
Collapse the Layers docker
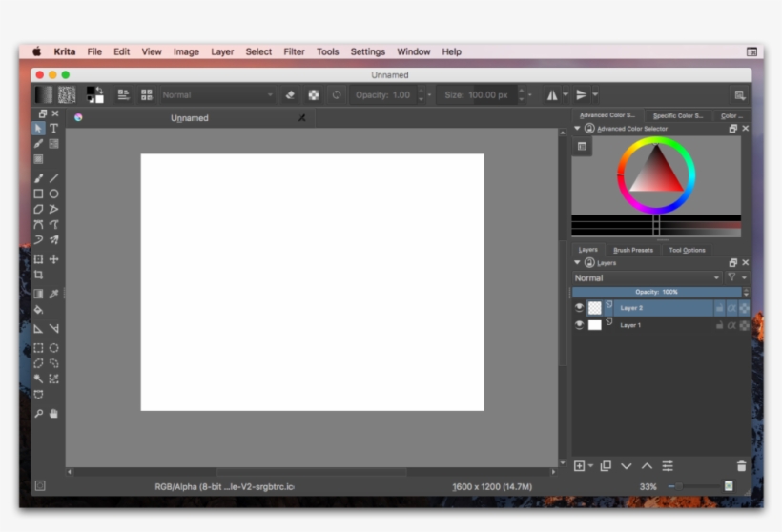pos(577,263)
